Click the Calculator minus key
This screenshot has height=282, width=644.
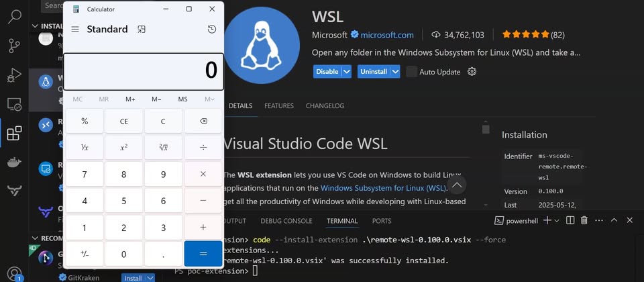tap(203, 201)
